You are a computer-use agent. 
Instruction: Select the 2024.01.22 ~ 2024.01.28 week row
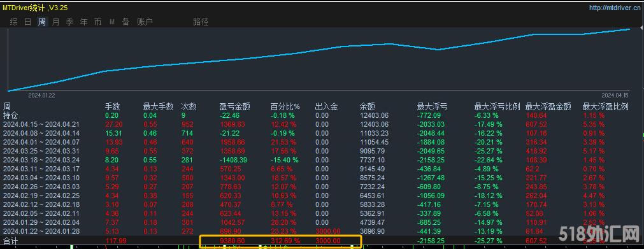[322, 231]
